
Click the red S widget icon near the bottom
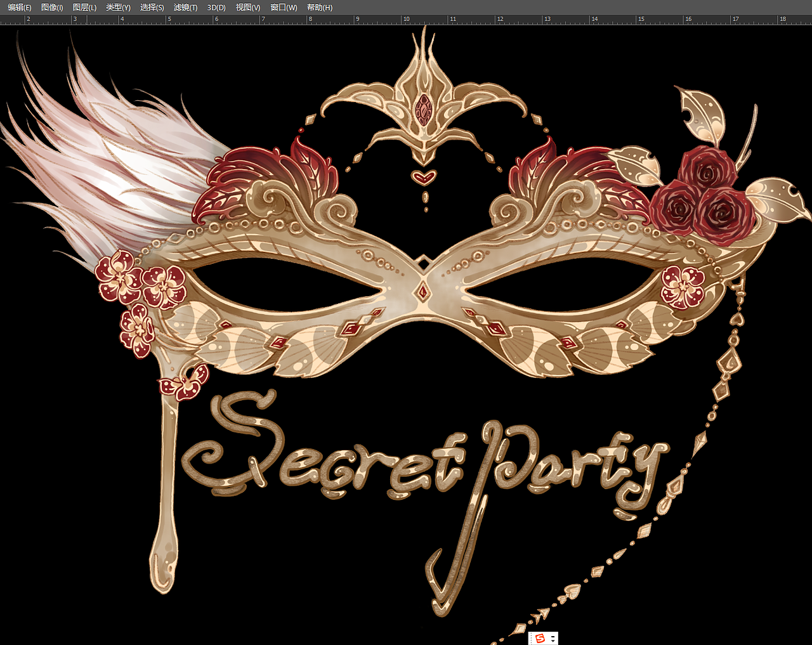point(540,639)
